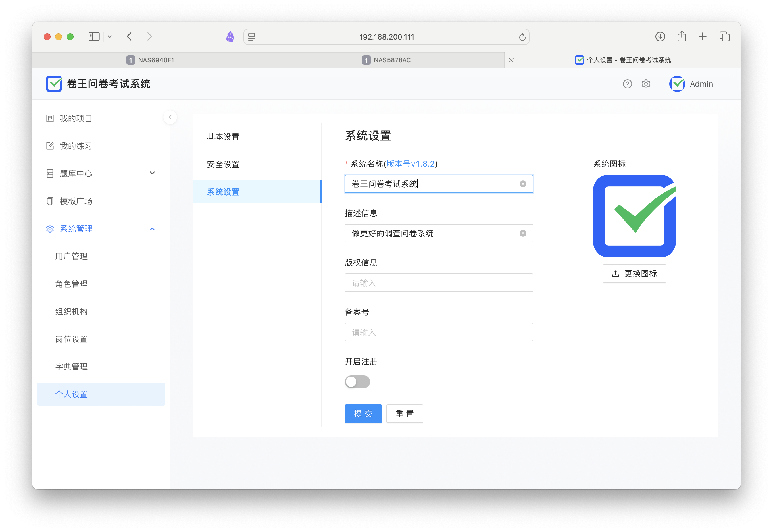The width and height of the screenshot is (773, 532).
Task: Select the 个人设置 - 卷王问卷考试系统 tab
Action: (623, 60)
